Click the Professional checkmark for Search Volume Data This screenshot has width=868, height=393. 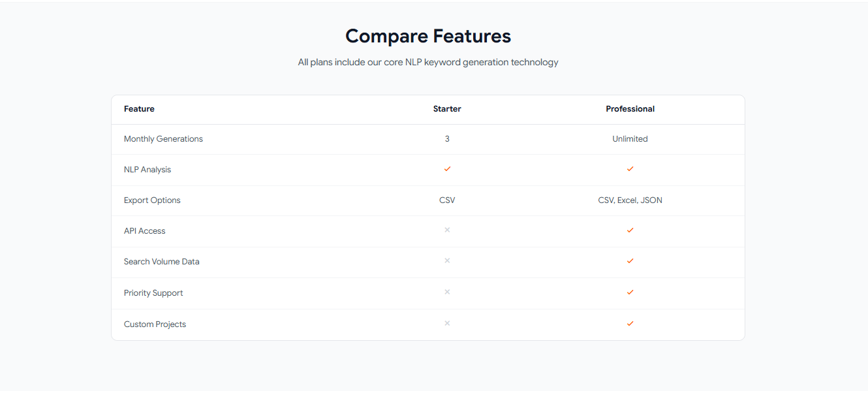pyautogui.click(x=630, y=261)
